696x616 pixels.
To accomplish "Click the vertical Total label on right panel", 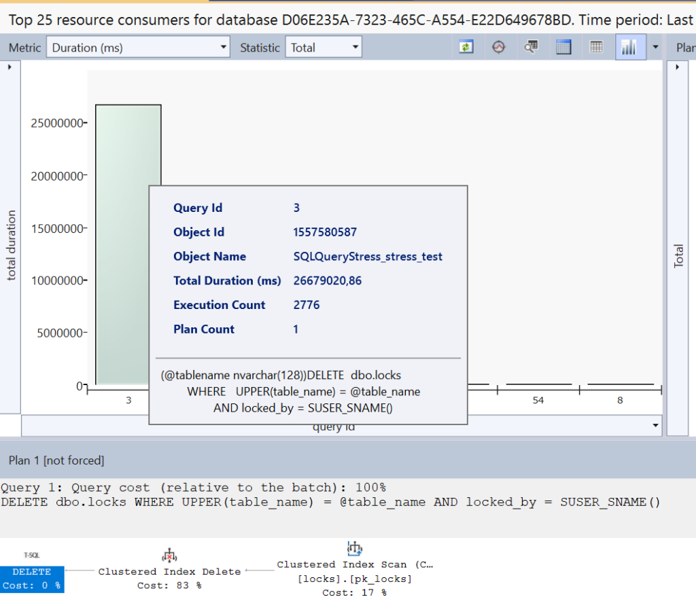I will 678,256.
